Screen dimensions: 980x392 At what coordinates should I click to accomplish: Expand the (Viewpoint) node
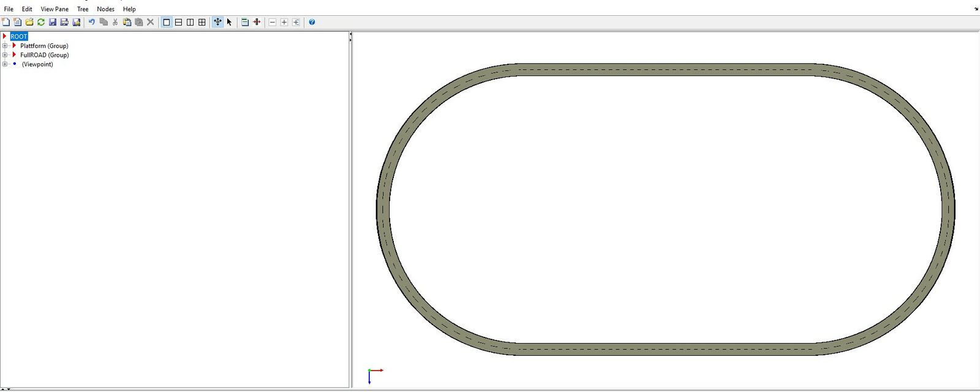(x=5, y=64)
